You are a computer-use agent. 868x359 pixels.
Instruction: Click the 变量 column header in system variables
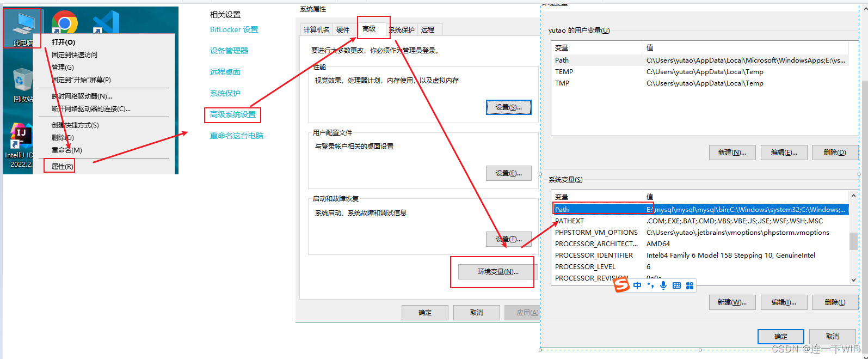598,197
